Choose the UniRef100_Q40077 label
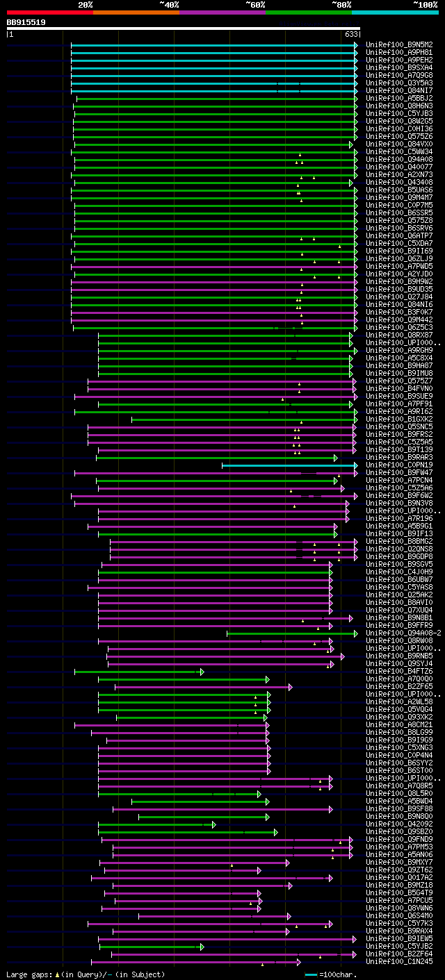Viewport: 445px width, 980px height. pyautogui.click(x=400, y=167)
